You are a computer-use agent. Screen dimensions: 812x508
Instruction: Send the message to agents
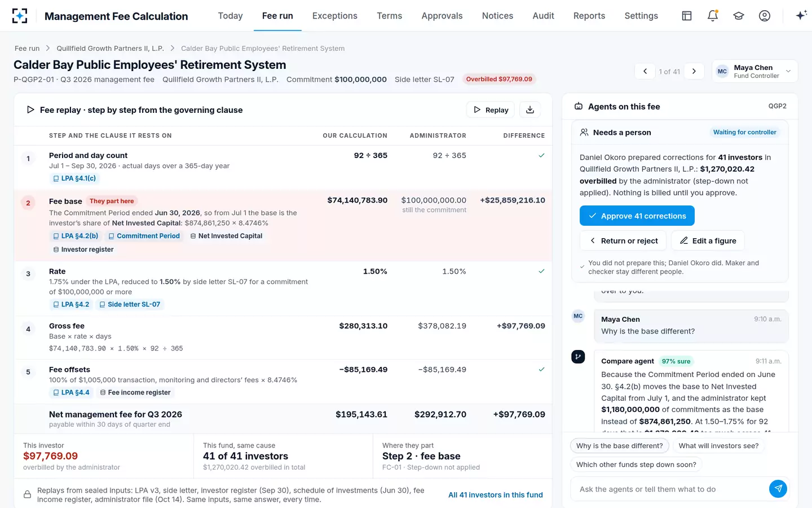pos(778,489)
